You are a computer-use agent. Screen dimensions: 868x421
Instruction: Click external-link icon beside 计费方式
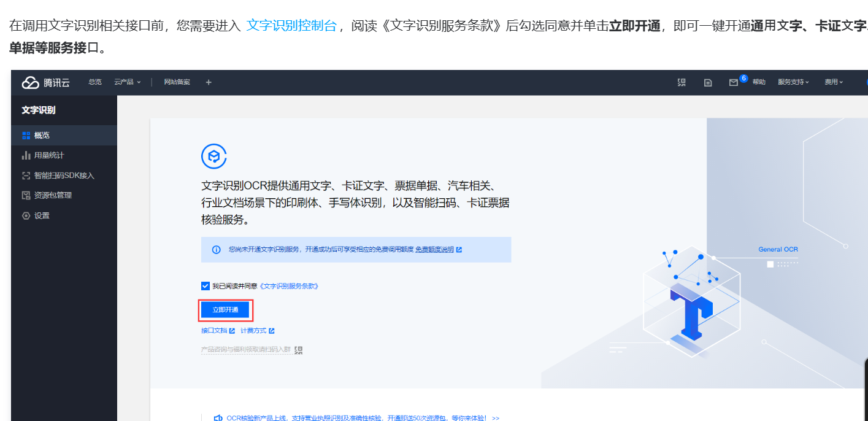(272, 331)
